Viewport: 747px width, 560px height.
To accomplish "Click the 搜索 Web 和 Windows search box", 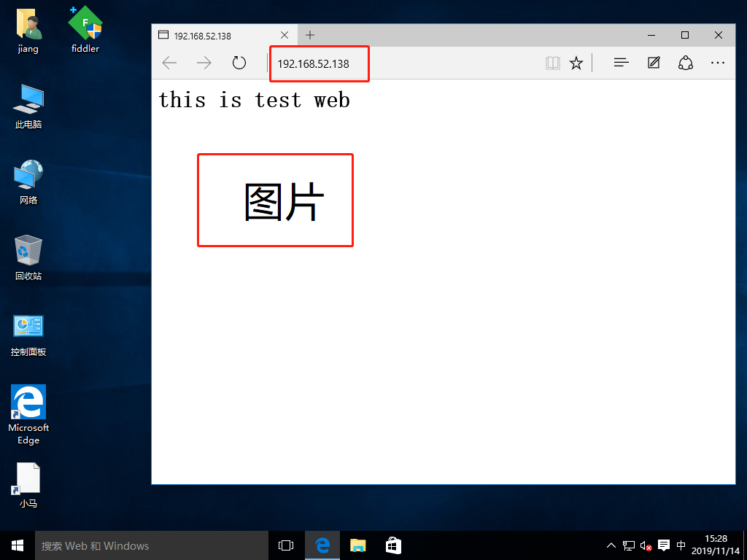I will point(152,545).
